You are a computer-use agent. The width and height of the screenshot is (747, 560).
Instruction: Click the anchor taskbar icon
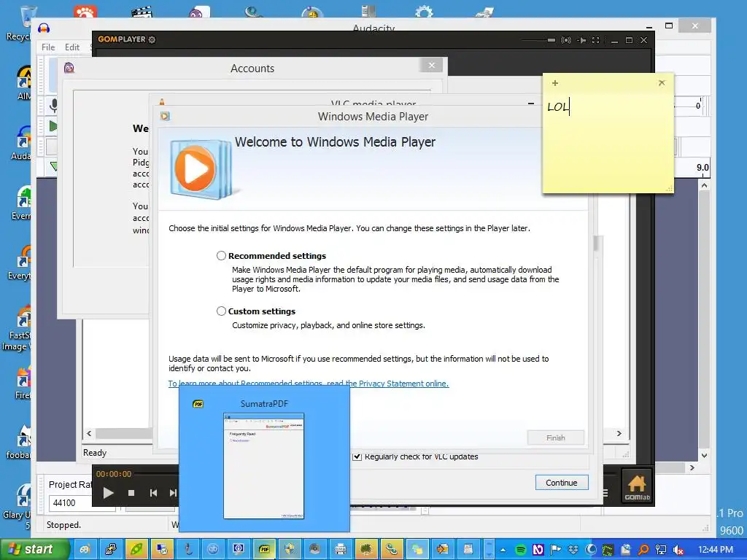[x=187, y=550]
